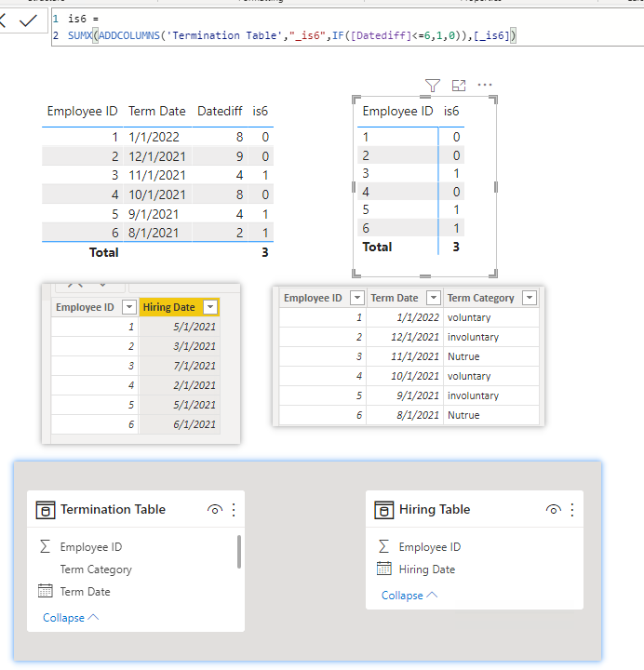644x670 pixels.
Task: Toggle visibility eye of Hiring Table
Action: (x=554, y=509)
